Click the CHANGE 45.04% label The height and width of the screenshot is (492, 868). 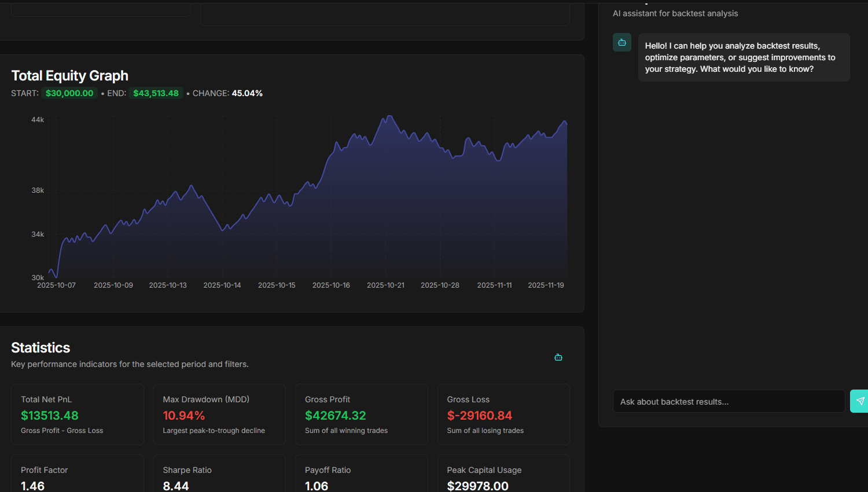coord(227,93)
